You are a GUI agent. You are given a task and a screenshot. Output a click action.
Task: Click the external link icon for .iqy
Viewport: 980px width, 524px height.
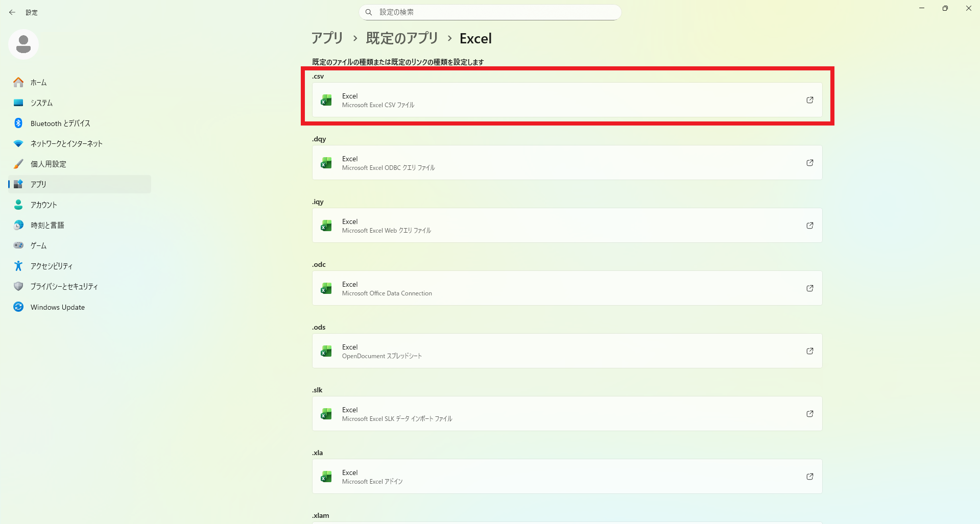pos(809,226)
